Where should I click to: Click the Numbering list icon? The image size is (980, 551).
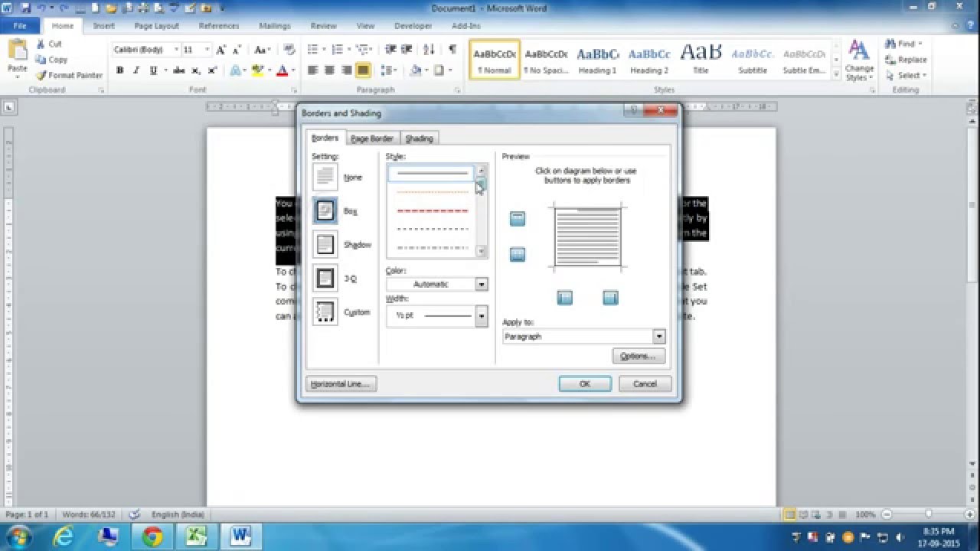337,50
